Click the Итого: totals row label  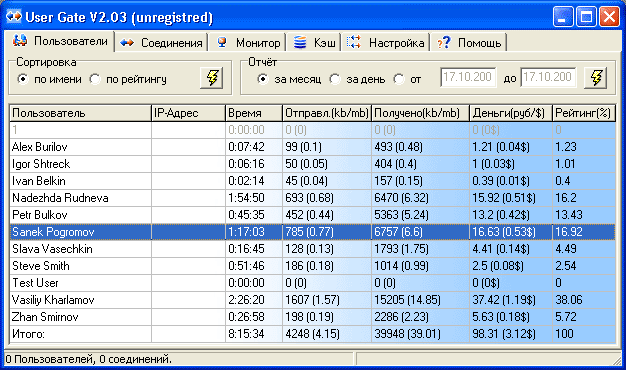point(28,334)
